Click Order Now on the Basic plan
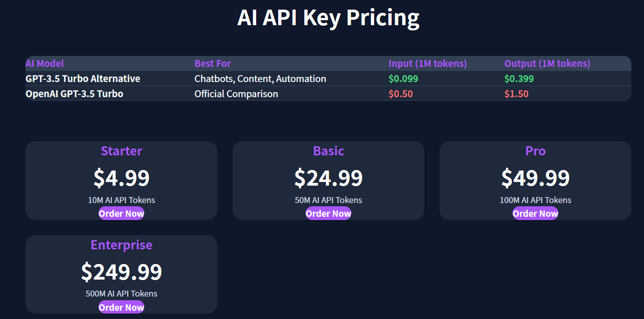Viewport: 644px width, 319px height. [328, 214]
